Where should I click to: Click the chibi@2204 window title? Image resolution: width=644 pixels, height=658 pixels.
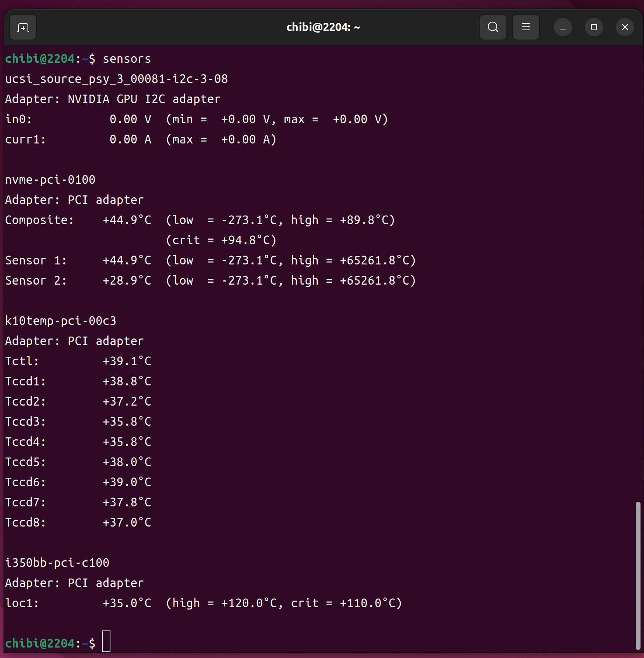click(x=323, y=28)
